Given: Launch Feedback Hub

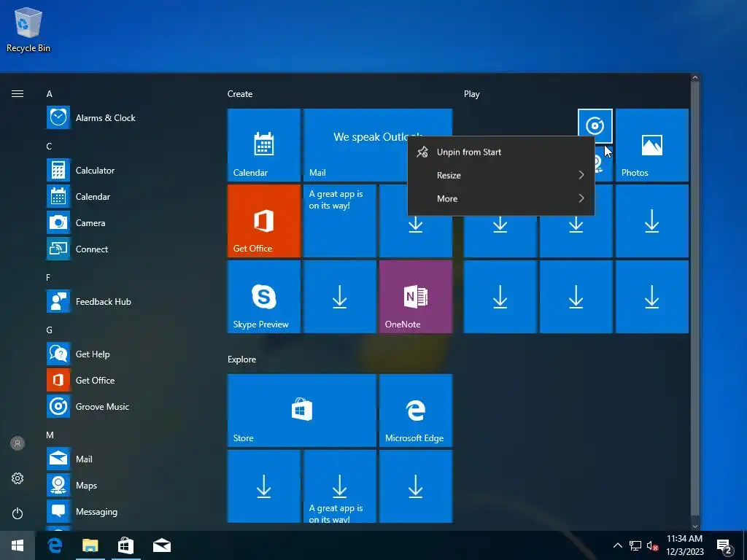Looking at the screenshot, I should [88, 301].
